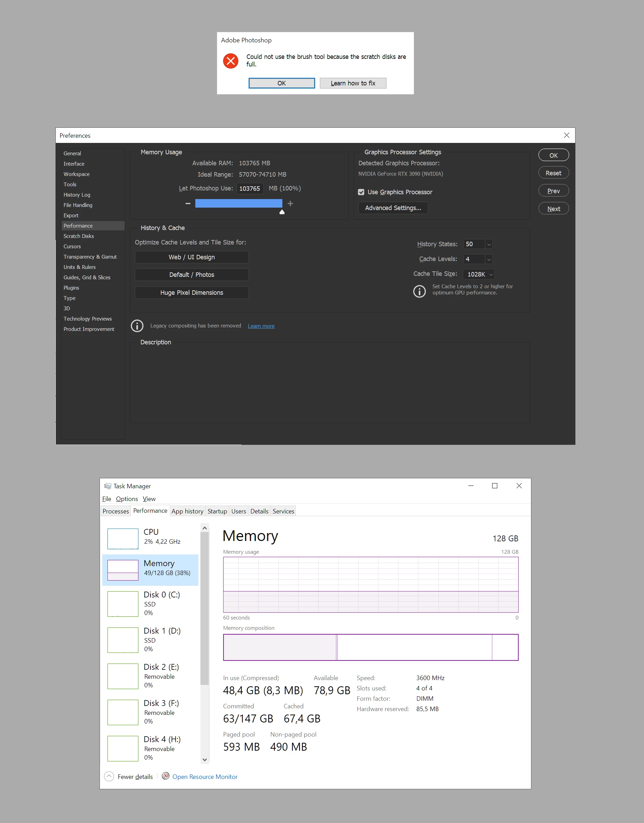Open File menu in Task Manager
The height and width of the screenshot is (823, 644).
point(106,499)
